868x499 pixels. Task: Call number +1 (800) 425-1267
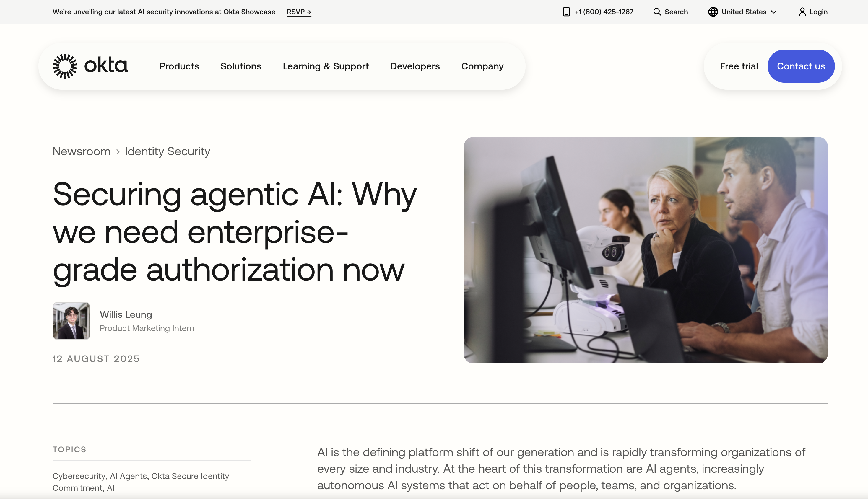pos(604,12)
